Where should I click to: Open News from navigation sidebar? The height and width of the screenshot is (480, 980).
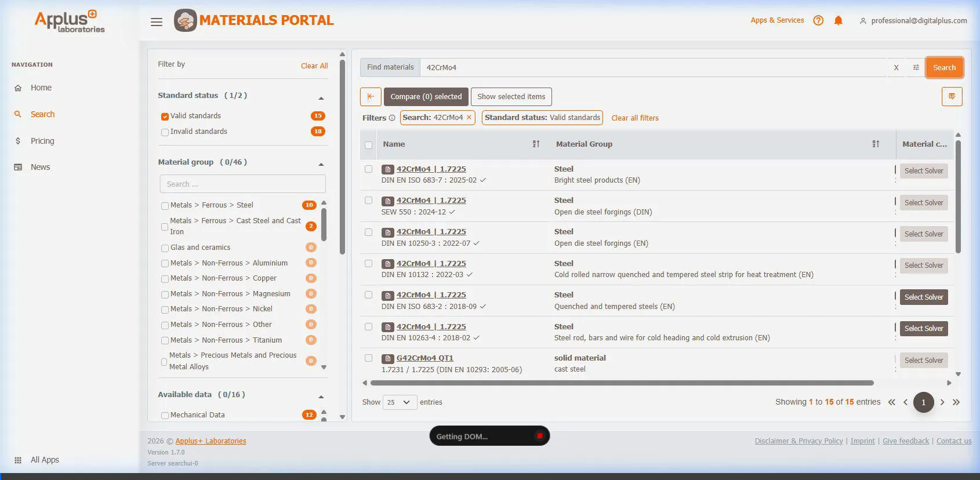[40, 167]
